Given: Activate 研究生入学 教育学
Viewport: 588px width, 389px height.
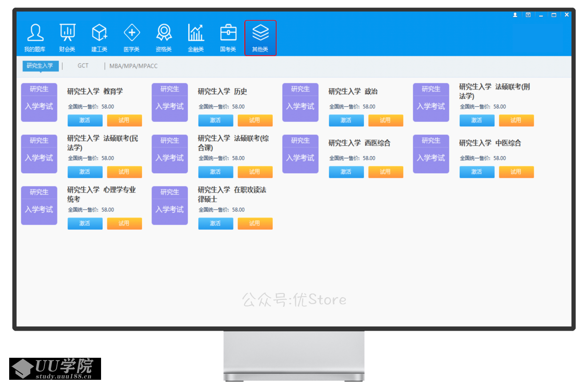Looking at the screenshot, I should pyautogui.click(x=85, y=120).
